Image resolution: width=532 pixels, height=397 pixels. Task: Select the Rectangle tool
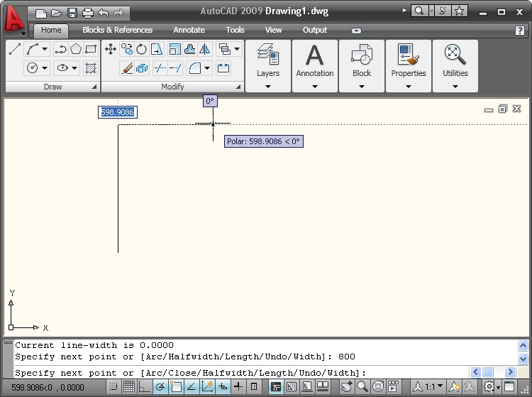91,49
